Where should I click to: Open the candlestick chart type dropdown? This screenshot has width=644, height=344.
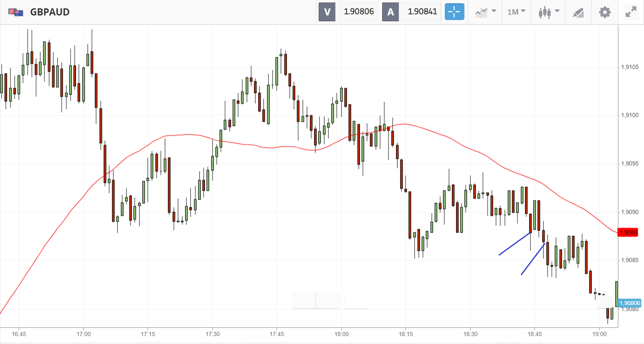(x=548, y=12)
